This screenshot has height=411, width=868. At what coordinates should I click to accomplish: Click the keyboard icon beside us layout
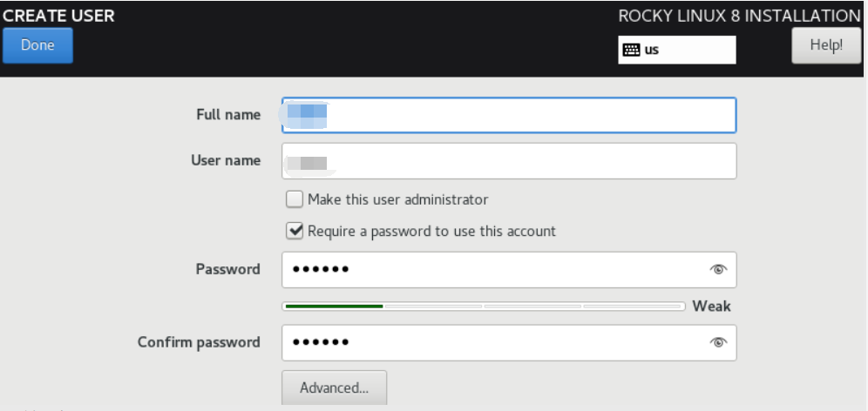click(x=631, y=50)
